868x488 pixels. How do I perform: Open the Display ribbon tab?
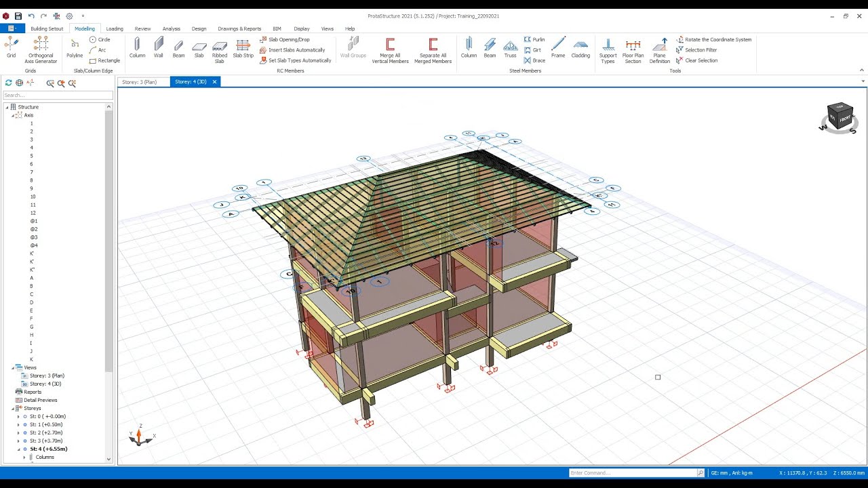302,28
